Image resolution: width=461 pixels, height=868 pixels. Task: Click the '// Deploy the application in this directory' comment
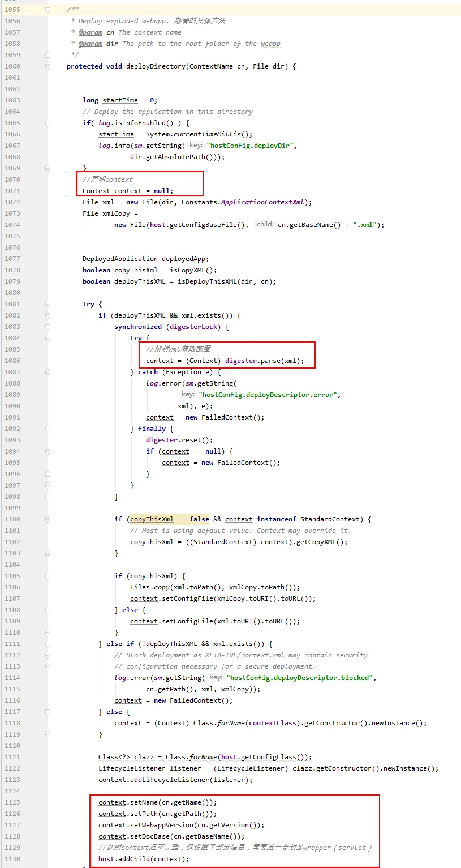point(167,112)
